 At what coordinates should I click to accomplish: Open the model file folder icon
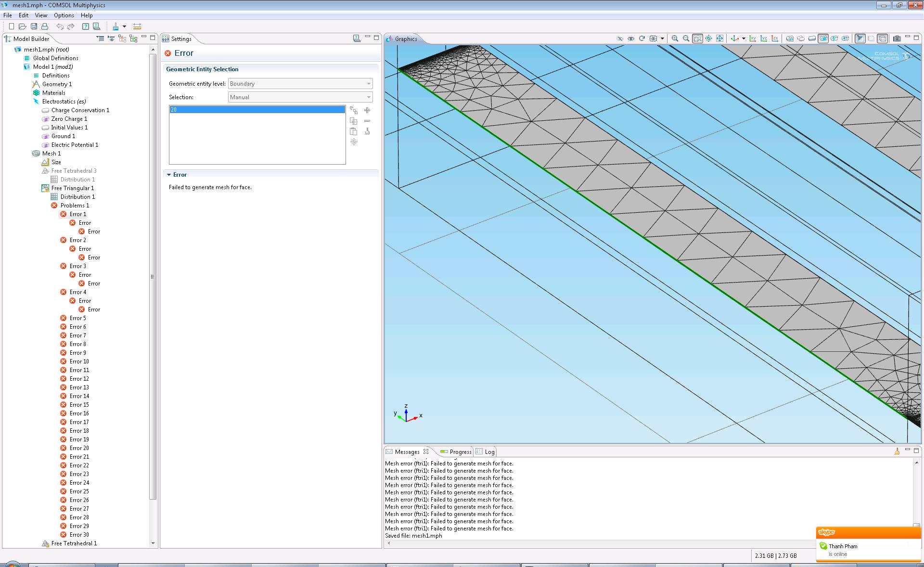click(22, 26)
